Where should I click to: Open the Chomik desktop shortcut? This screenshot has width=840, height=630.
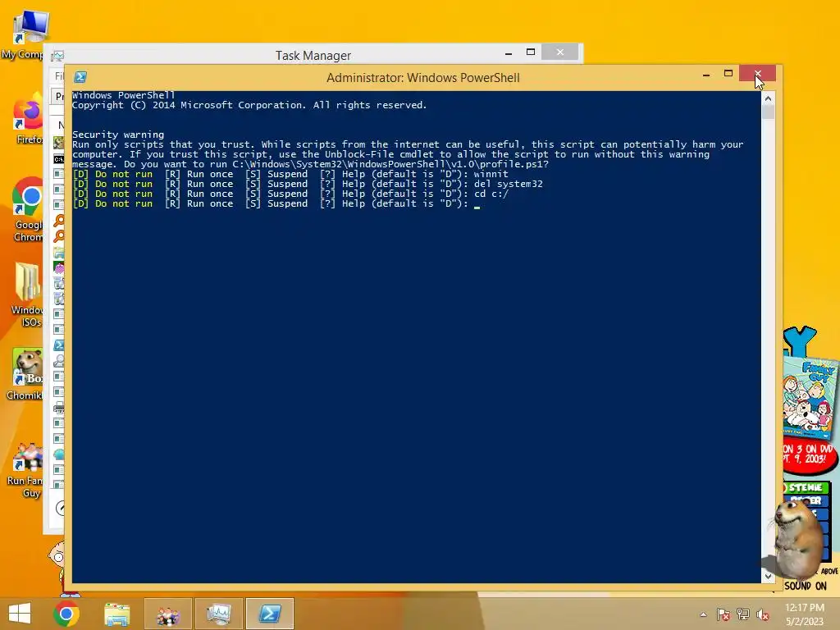pyautogui.click(x=25, y=374)
